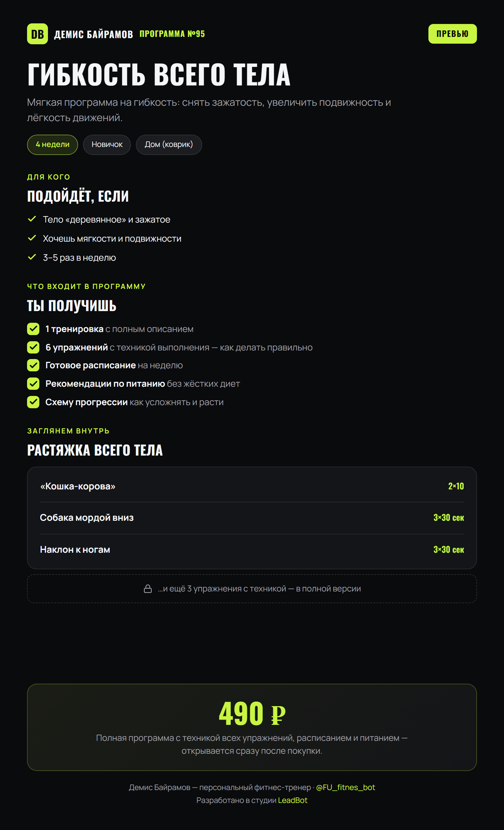
Task: Select the 4 недели tag
Action: [x=53, y=144]
